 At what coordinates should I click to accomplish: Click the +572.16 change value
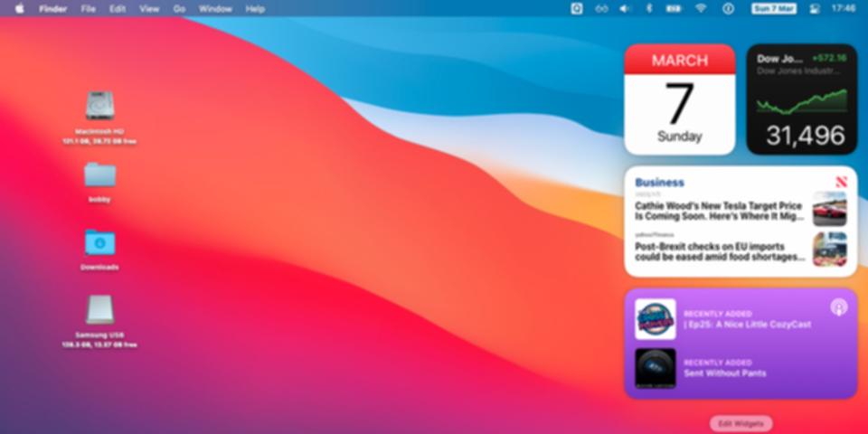(x=829, y=58)
